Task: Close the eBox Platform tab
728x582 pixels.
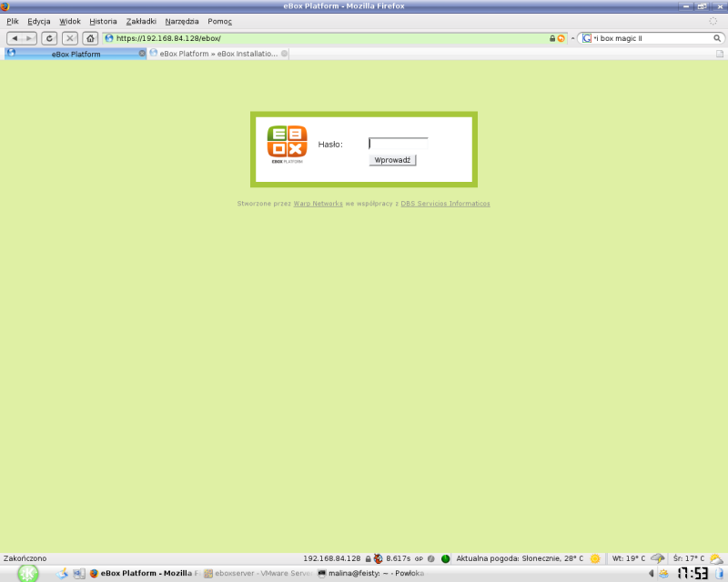Action: tap(142, 54)
